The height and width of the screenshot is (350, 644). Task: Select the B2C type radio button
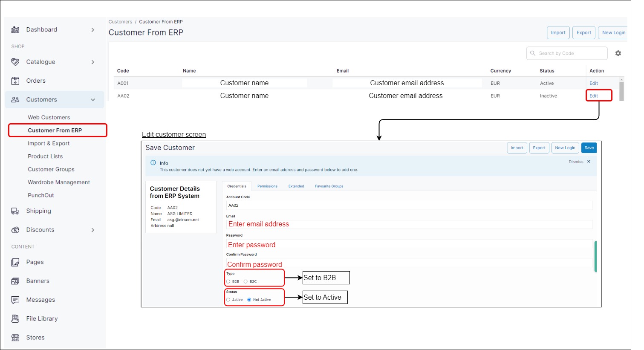245,281
